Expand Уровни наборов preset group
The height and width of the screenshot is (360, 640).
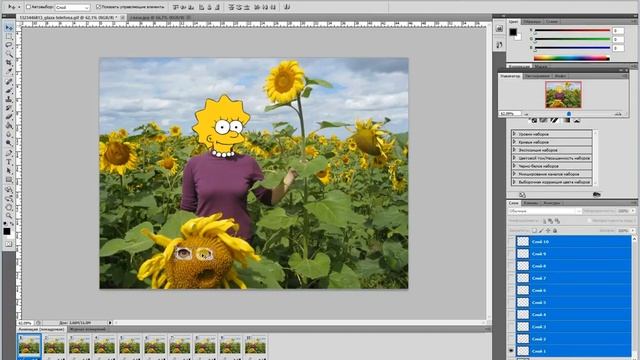point(515,134)
